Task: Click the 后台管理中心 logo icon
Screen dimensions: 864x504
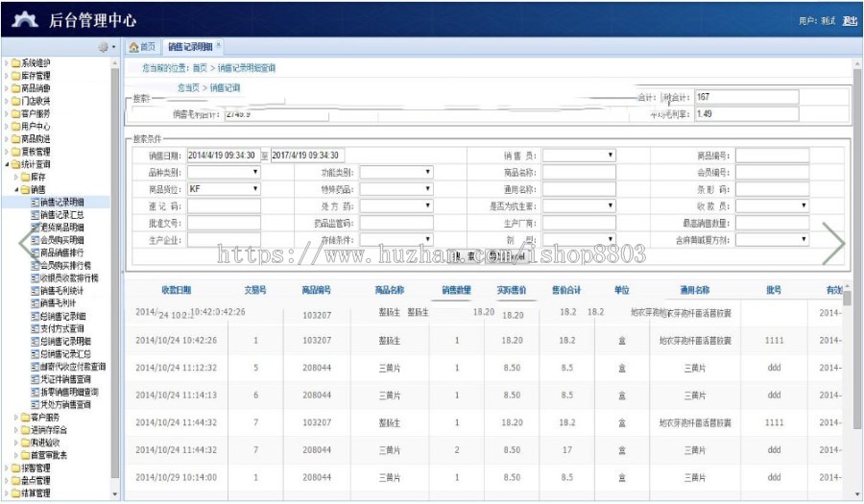Action: click(x=25, y=20)
